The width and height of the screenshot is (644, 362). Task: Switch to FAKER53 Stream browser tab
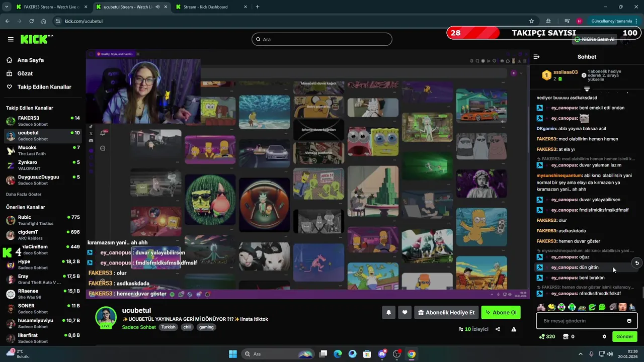click(x=52, y=7)
